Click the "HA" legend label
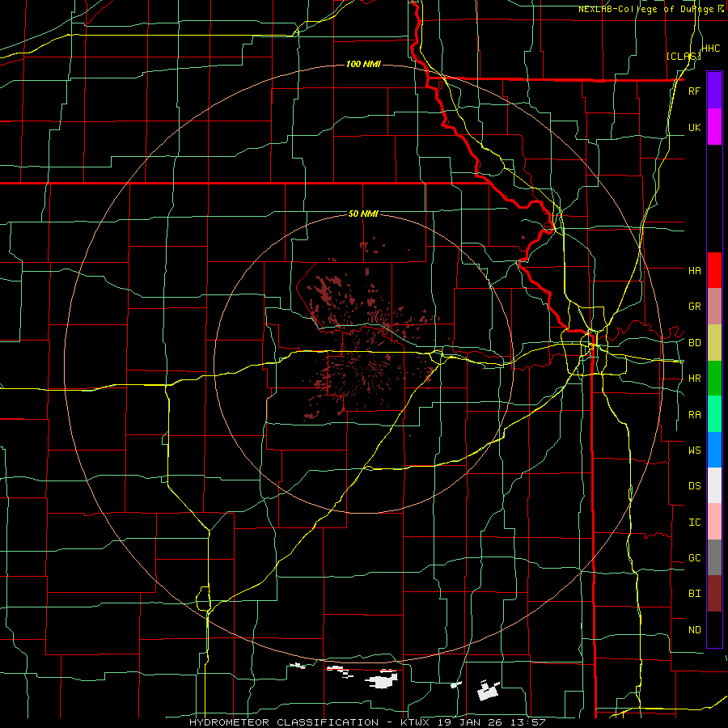 [694, 270]
